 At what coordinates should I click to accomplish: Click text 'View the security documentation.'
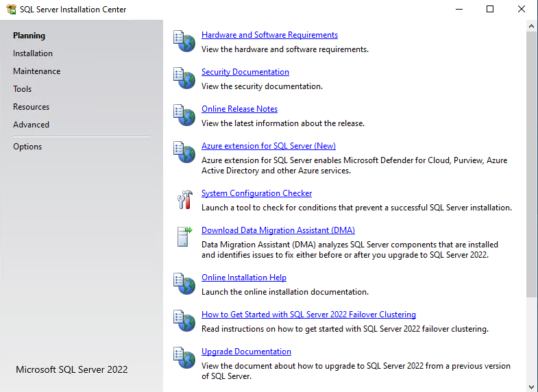click(262, 86)
